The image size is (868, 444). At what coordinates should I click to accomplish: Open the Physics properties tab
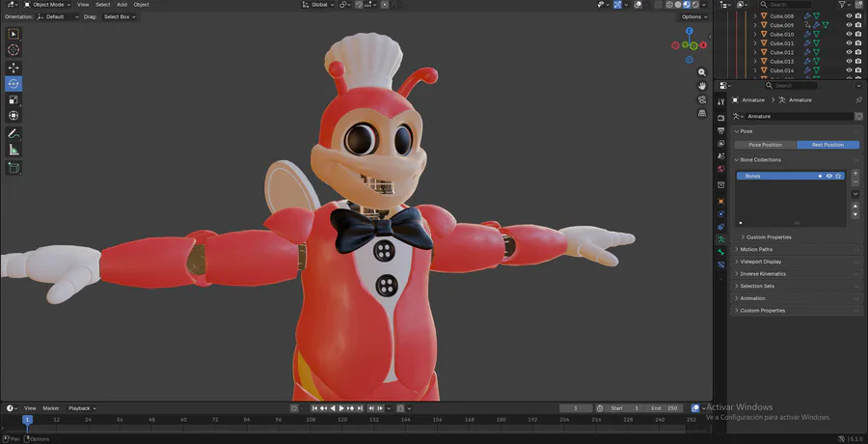pos(720,214)
